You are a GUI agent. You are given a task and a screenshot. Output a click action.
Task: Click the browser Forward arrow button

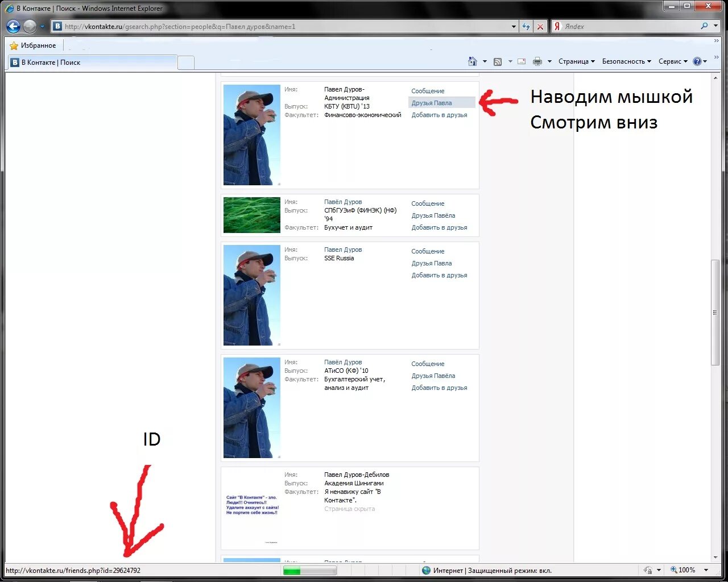(x=30, y=26)
